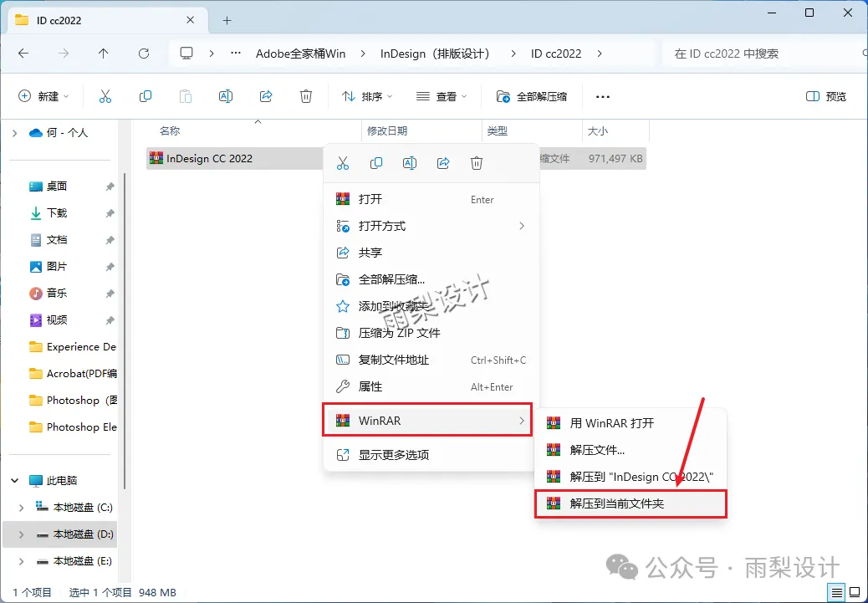Sort by the 修改日期 column header

387,131
